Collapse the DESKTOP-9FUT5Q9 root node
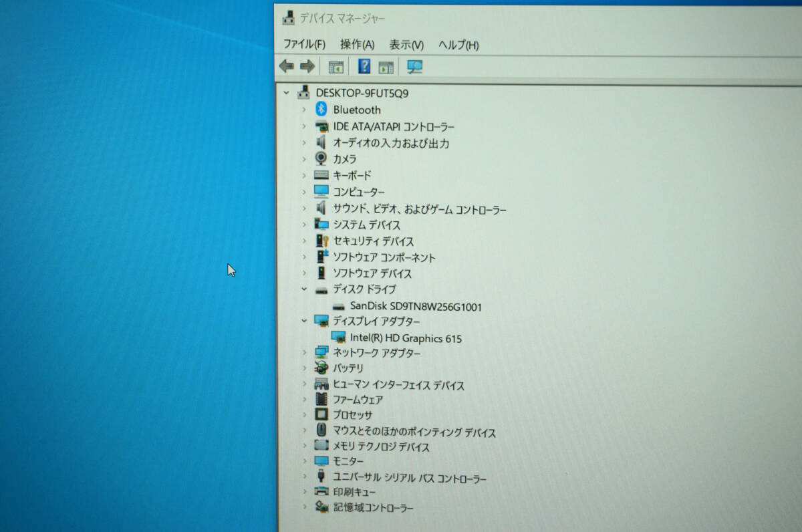The height and width of the screenshot is (532, 802). tap(287, 93)
